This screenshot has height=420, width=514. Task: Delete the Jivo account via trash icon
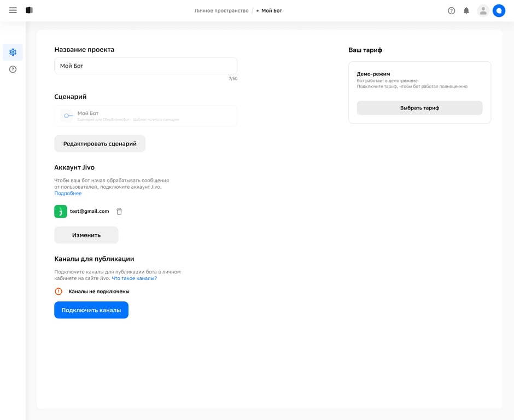[119, 211]
